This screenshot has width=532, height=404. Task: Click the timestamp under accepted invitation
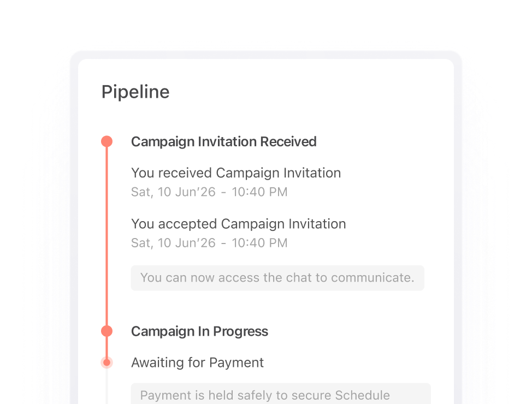pos(209,243)
